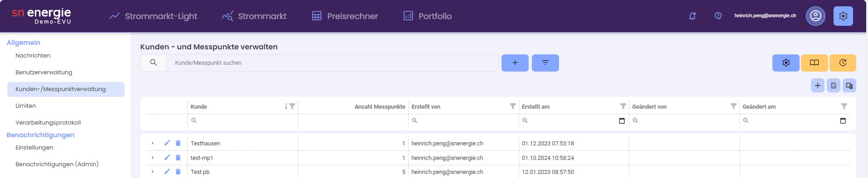Screen dimensions: 868x178
Task: Sort by Erstellt am column header
Action: click(x=535, y=107)
